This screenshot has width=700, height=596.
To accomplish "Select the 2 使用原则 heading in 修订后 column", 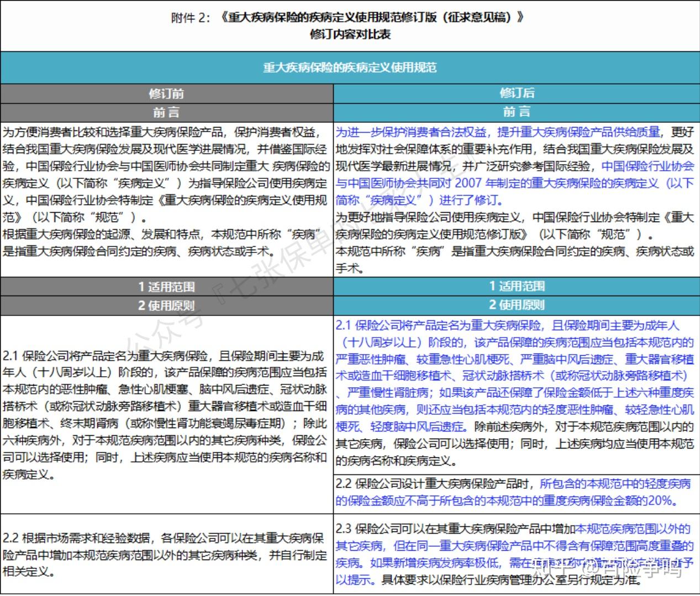I will 517,305.
